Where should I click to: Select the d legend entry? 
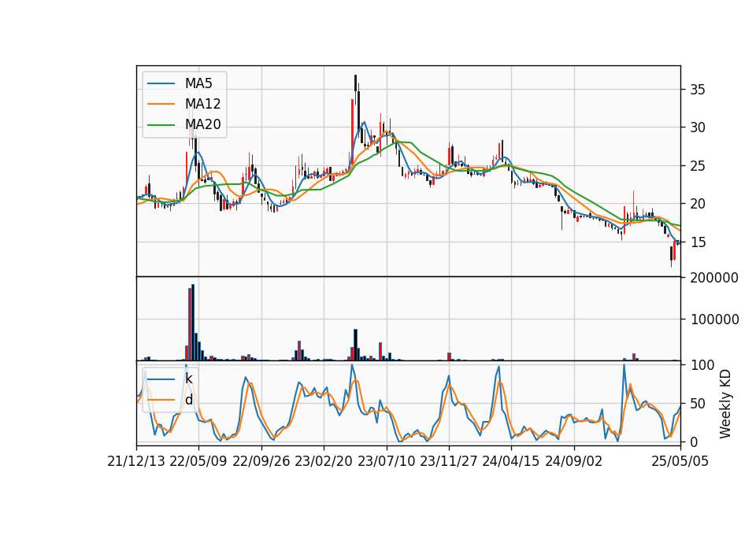tap(170, 400)
